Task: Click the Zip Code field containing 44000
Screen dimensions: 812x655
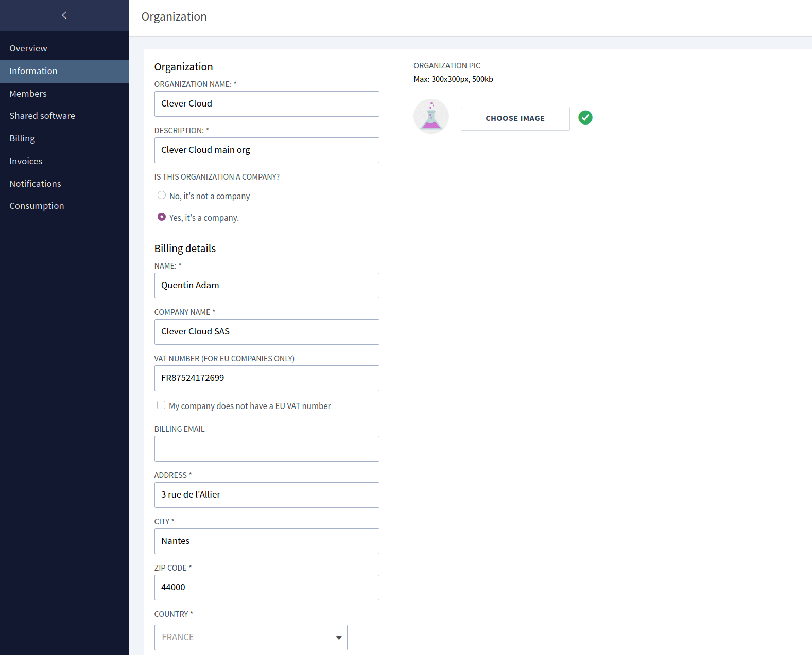Action: [x=267, y=588]
